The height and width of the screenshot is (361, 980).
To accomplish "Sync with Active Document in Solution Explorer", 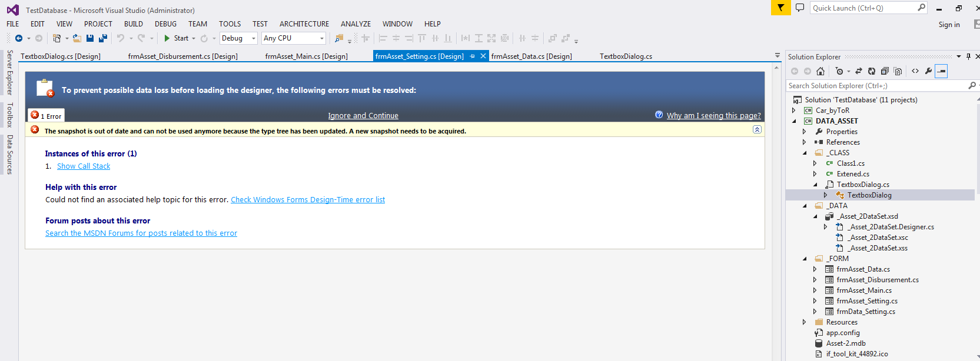I will coord(859,71).
